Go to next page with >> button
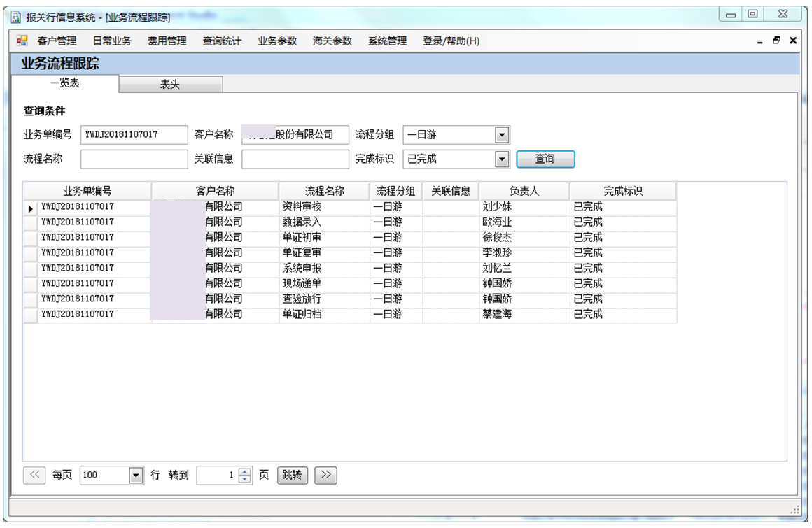Viewport: 812px width, 528px height. point(325,476)
